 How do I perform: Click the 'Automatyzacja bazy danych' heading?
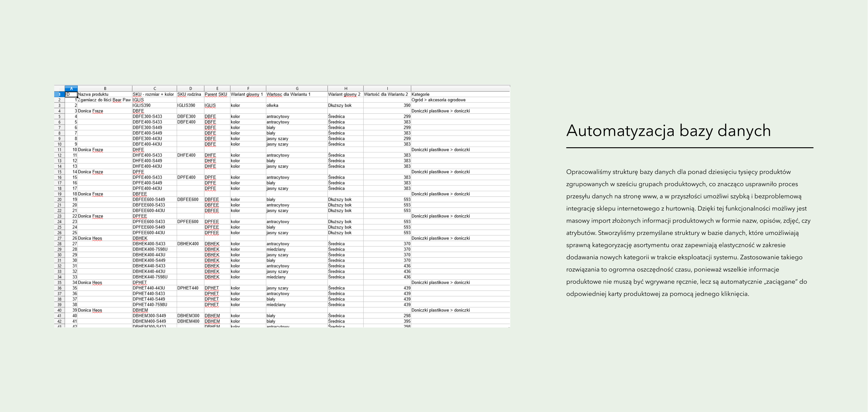pyautogui.click(x=669, y=131)
